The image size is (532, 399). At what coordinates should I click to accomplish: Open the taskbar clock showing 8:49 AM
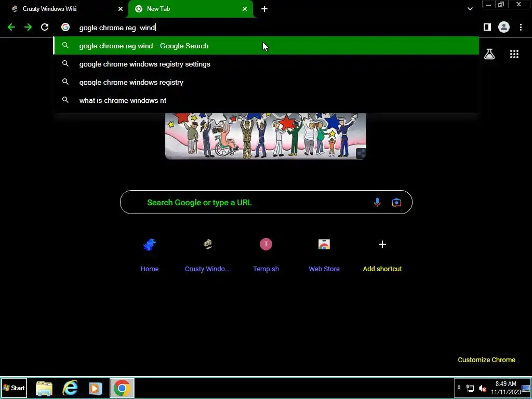(x=506, y=388)
